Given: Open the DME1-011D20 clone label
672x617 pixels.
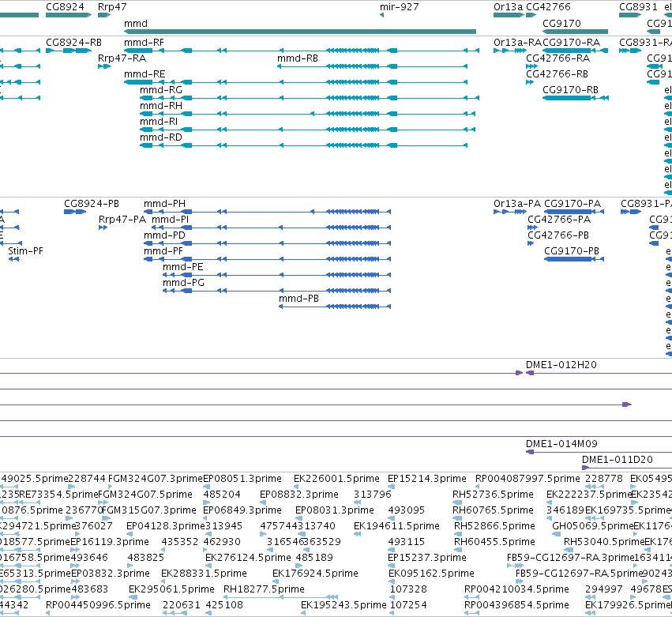Looking at the screenshot, I should pos(618,460).
